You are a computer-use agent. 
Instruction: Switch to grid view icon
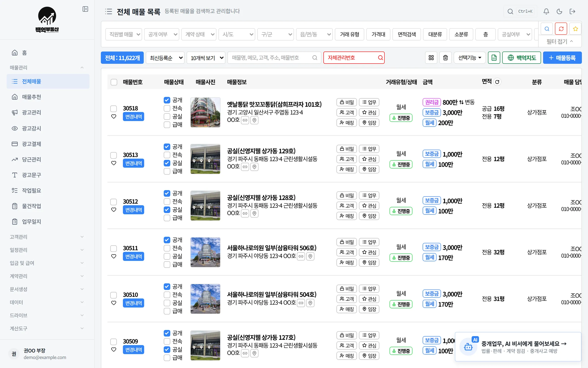click(431, 58)
